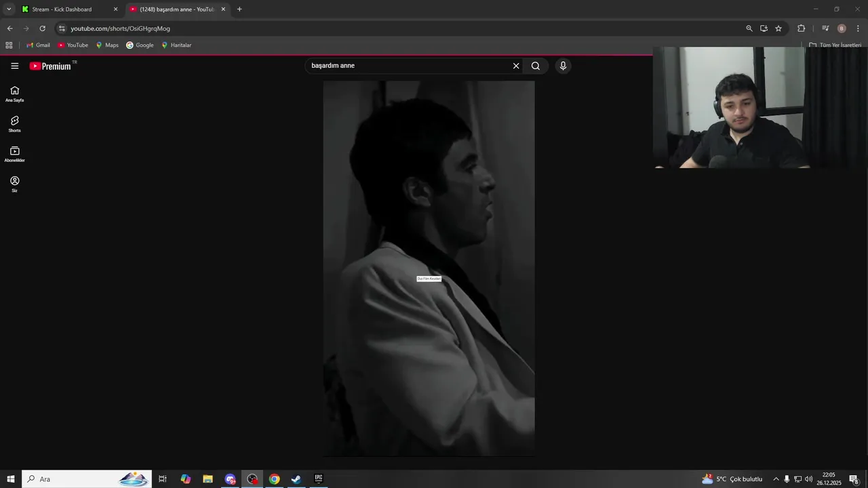This screenshot has width=868, height=488.
Task: Open Task View on taskbar
Action: coord(163,479)
